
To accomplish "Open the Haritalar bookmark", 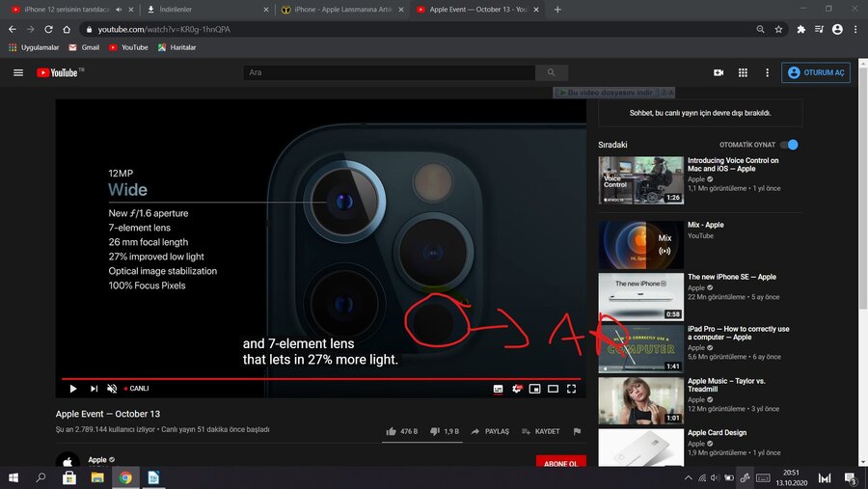I will 177,47.
